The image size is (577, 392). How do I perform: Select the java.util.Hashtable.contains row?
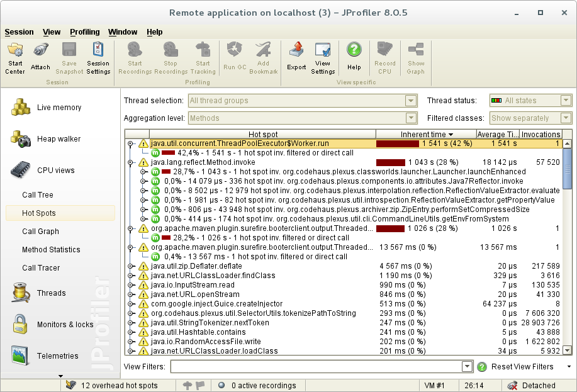[x=344, y=332]
